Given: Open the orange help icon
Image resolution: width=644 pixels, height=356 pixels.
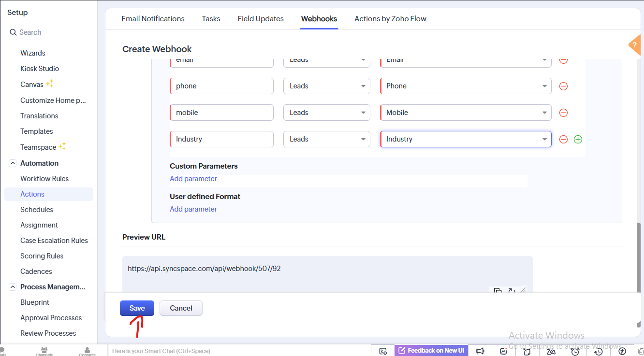Looking at the screenshot, I should point(635,45).
